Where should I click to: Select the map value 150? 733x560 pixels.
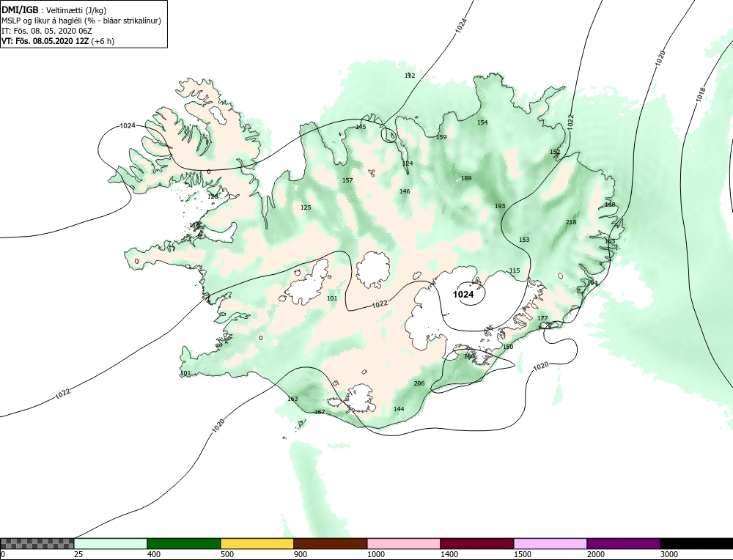(x=508, y=347)
